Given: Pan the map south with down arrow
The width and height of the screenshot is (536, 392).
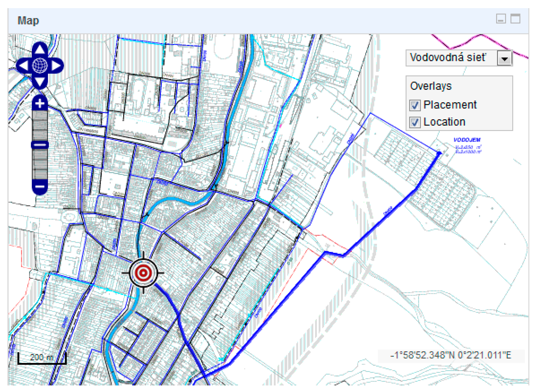Looking at the screenshot, I should click(40, 81).
